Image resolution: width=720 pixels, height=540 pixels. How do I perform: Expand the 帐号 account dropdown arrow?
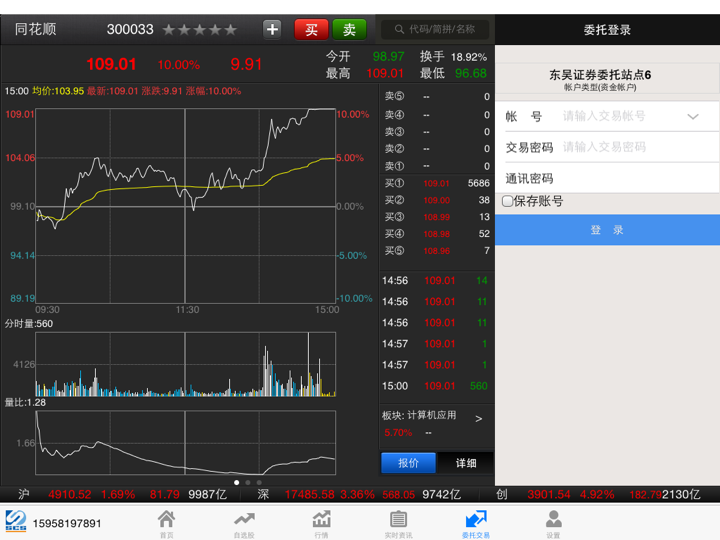click(x=693, y=117)
